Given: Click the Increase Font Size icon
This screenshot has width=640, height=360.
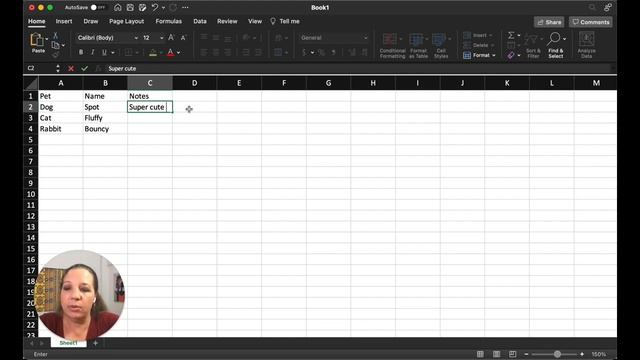Looking at the screenshot, I should point(171,38).
